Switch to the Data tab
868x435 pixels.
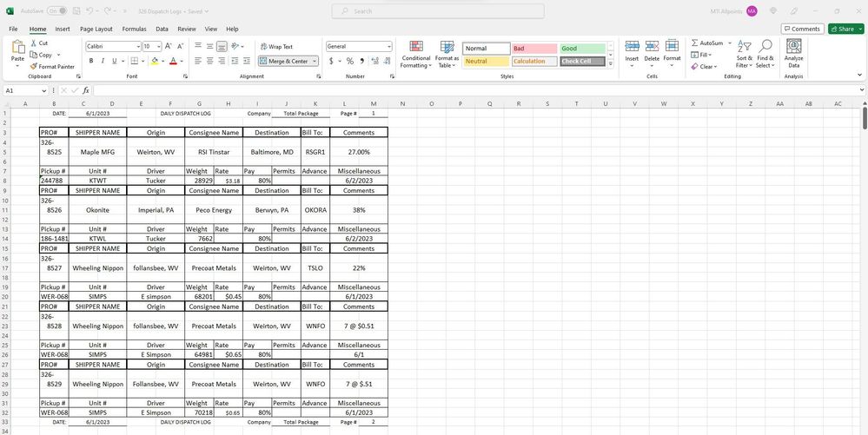(162, 29)
